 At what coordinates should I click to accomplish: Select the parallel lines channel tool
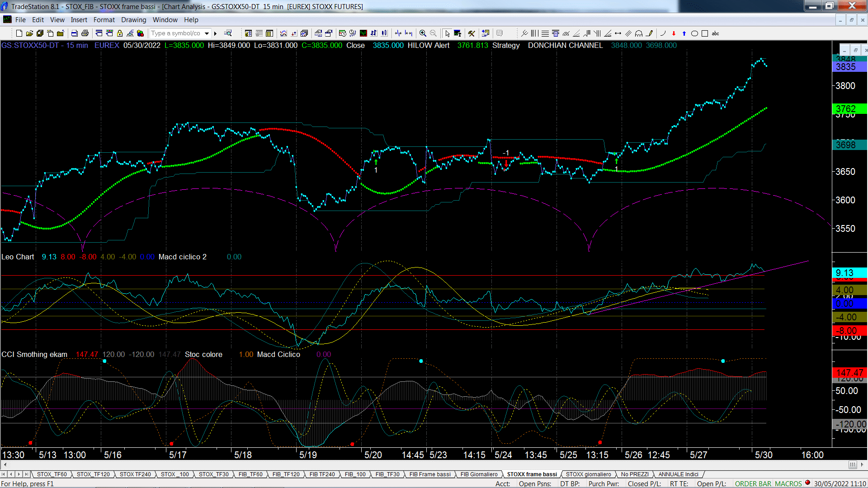[628, 33]
